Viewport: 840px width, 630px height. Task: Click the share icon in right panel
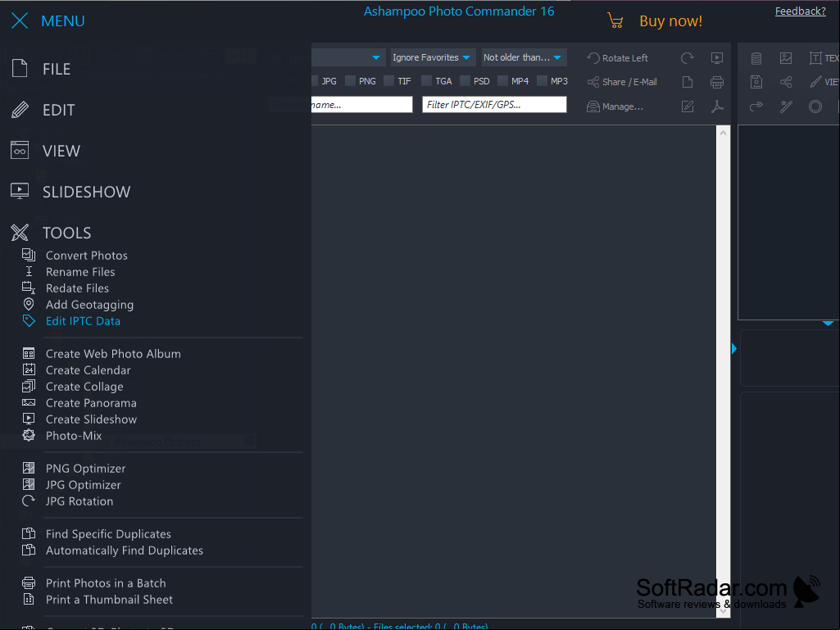tap(786, 82)
